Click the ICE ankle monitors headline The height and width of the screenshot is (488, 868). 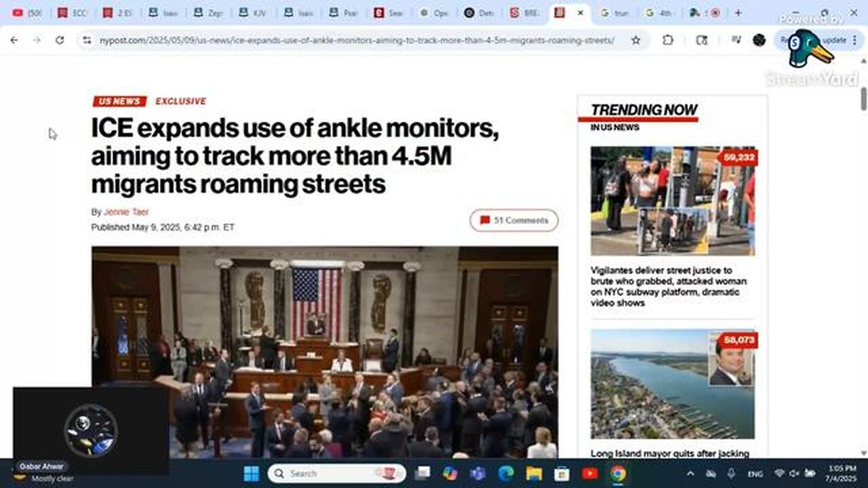[296, 156]
